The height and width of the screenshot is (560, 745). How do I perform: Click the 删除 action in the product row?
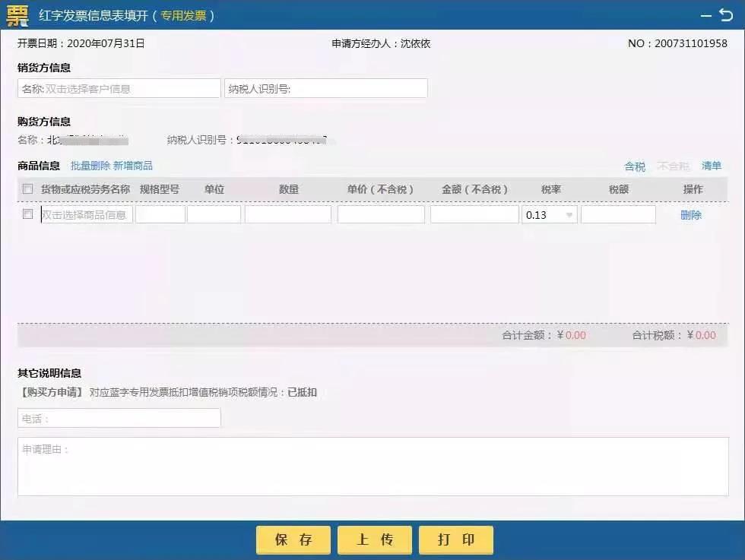[x=690, y=214]
